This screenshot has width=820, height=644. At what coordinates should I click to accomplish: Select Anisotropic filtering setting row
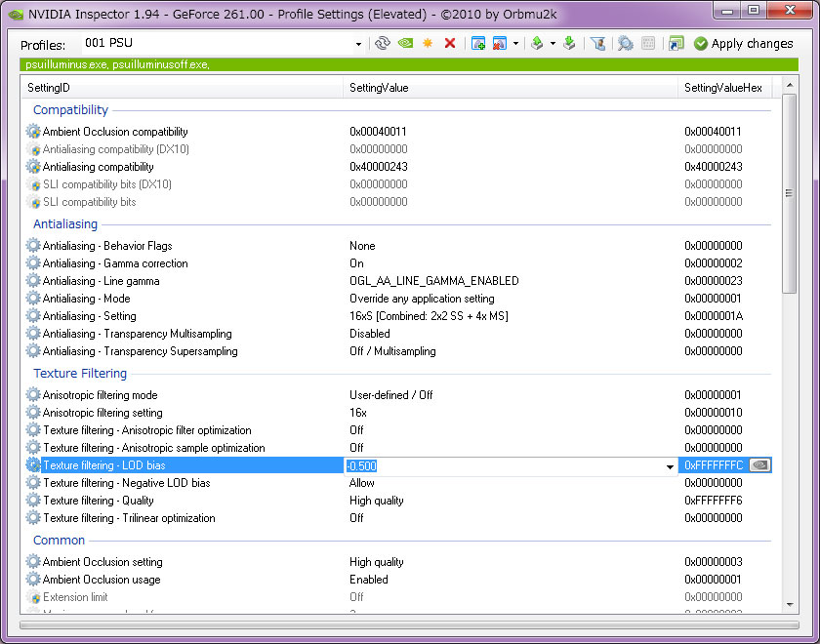[398, 413]
